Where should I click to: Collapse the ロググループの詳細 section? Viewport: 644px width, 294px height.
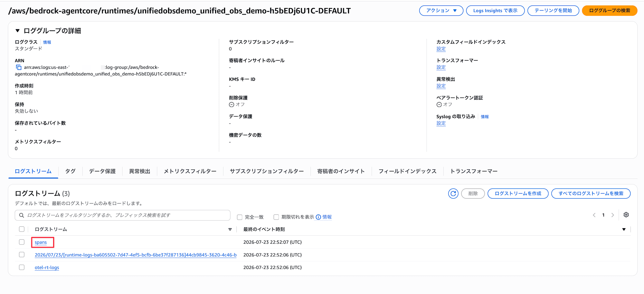click(18, 31)
